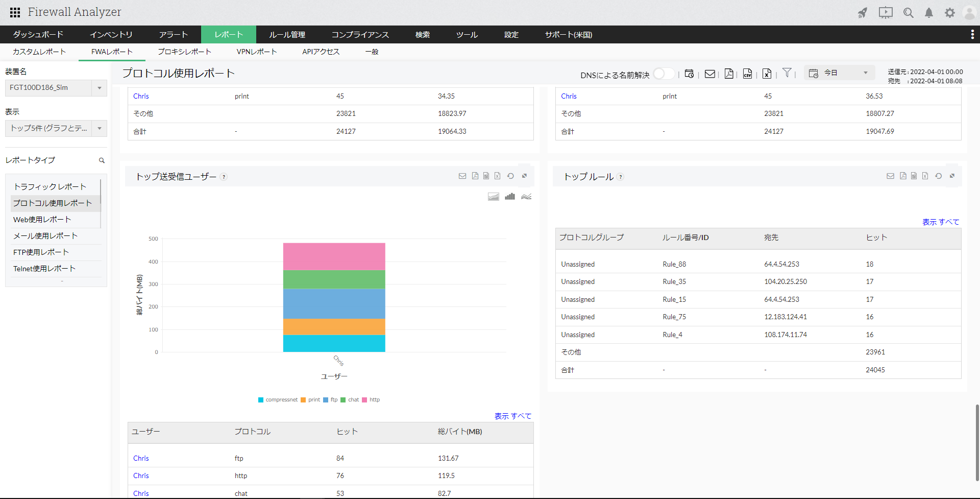
Task: Switch top users chart to line graph view
Action: tap(526, 197)
